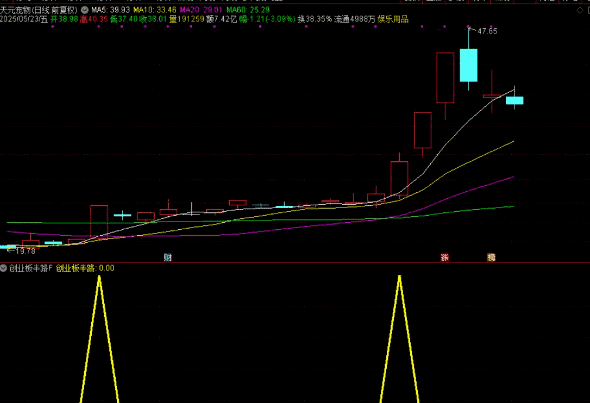Select the MA5 moving average label
Image resolution: width=590 pixels, height=403 pixels.
pyautogui.click(x=111, y=10)
